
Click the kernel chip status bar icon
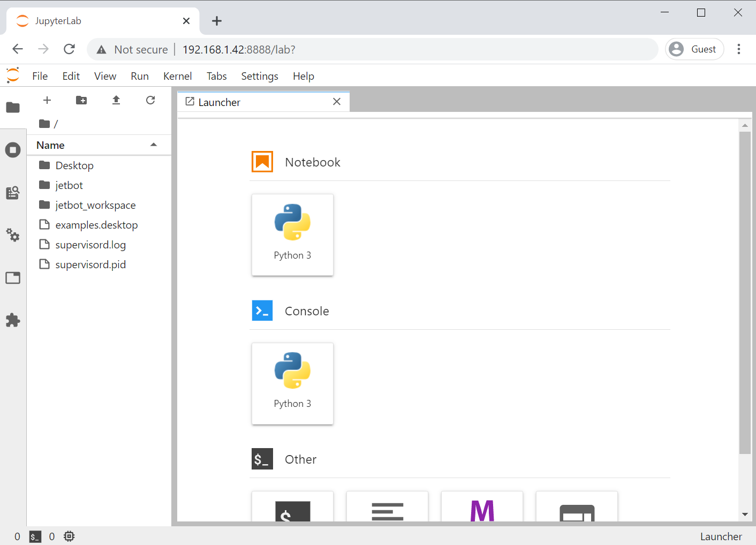click(x=69, y=536)
